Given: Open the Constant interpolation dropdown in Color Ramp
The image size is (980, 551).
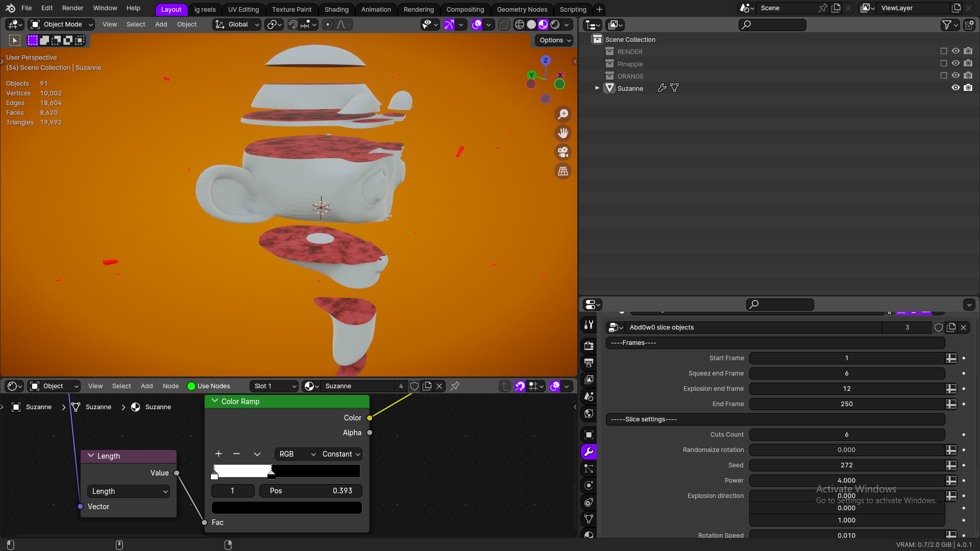Looking at the screenshot, I should 340,454.
